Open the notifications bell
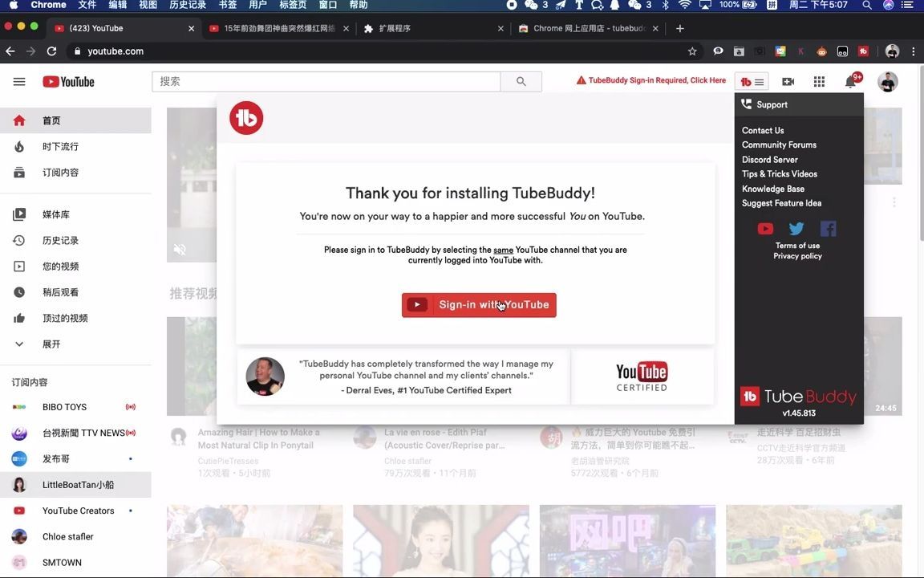 click(850, 81)
